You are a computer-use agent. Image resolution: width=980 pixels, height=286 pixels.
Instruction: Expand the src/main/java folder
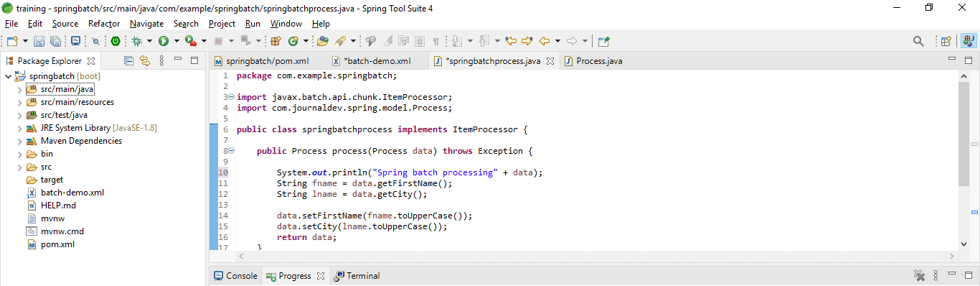coord(19,89)
